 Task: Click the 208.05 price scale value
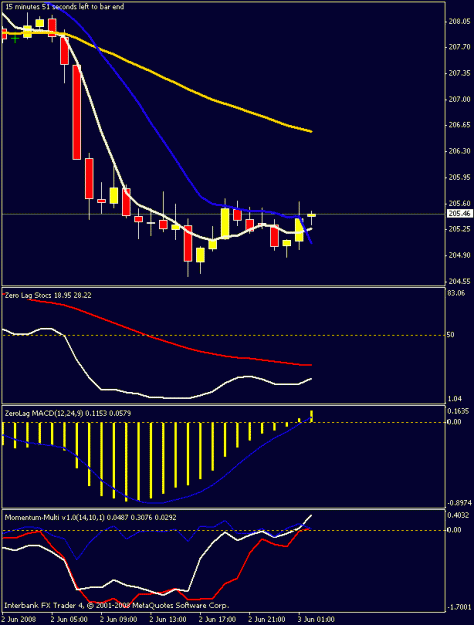click(x=459, y=22)
